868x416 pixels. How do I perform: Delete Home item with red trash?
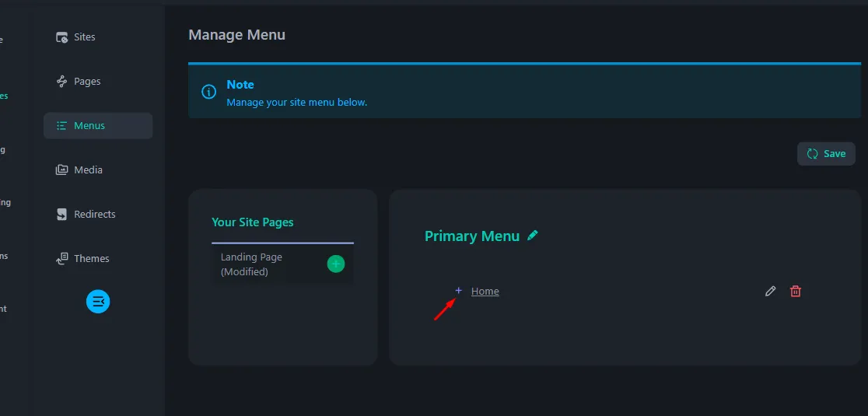[796, 292]
